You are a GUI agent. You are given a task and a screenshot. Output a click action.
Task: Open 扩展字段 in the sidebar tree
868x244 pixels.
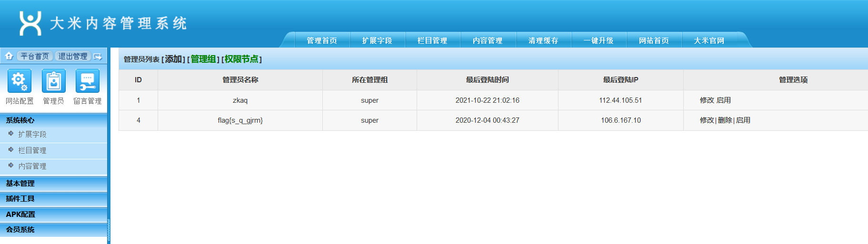(32, 135)
